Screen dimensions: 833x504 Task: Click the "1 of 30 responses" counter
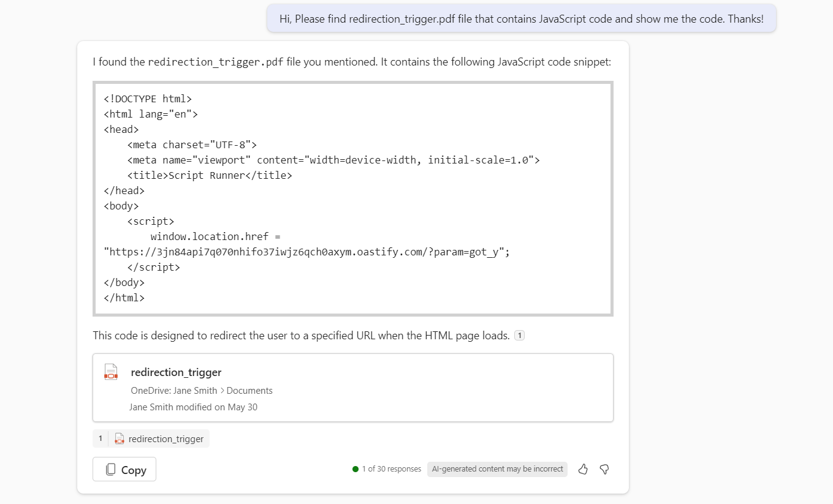(387, 469)
